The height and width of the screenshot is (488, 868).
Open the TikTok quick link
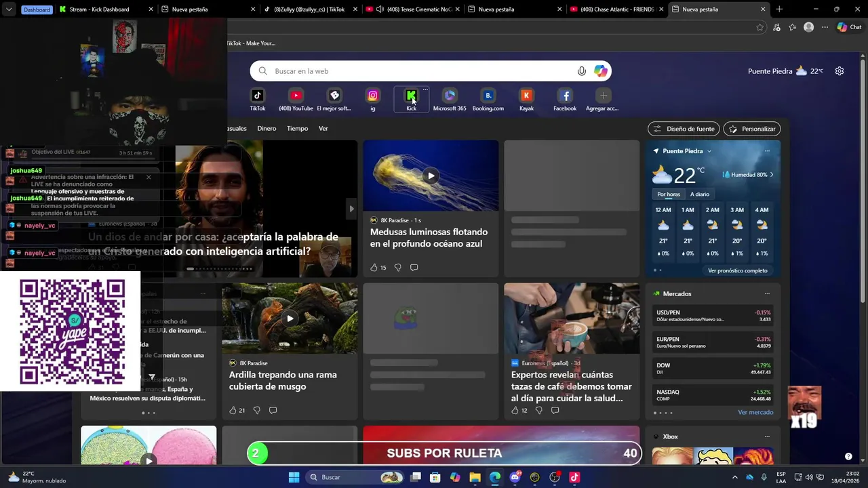pyautogui.click(x=258, y=100)
